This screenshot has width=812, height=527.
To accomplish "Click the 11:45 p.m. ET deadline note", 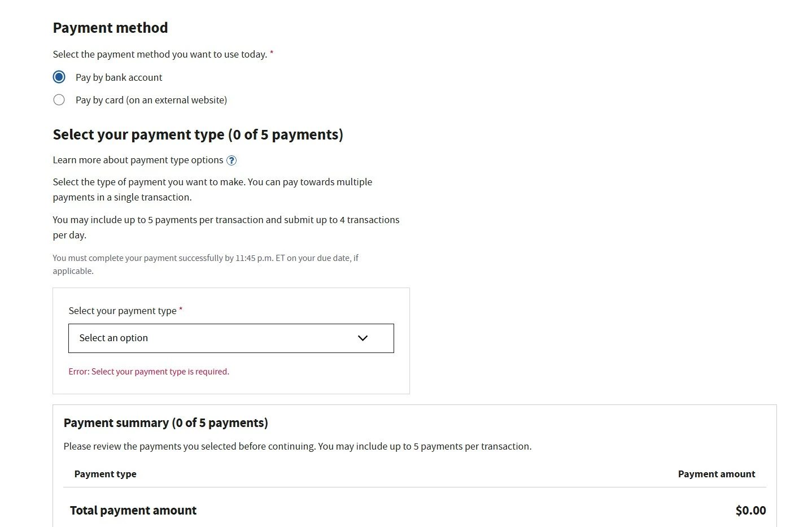I will 206,264.
